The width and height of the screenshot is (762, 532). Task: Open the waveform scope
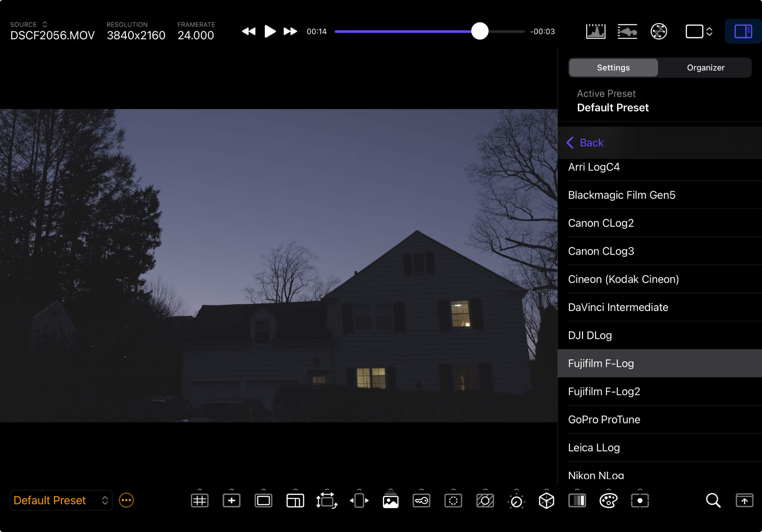pos(627,31)
